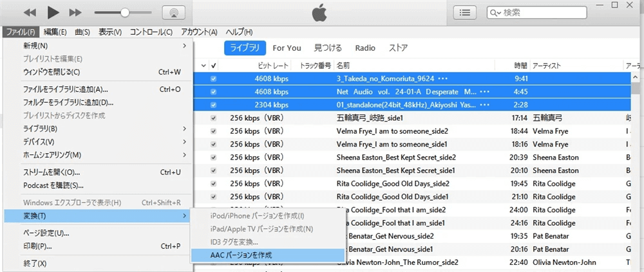644x272 pixels.
Task: Toggle checkbox for 五輪真弓_岐路_side1
Action: 213,118
